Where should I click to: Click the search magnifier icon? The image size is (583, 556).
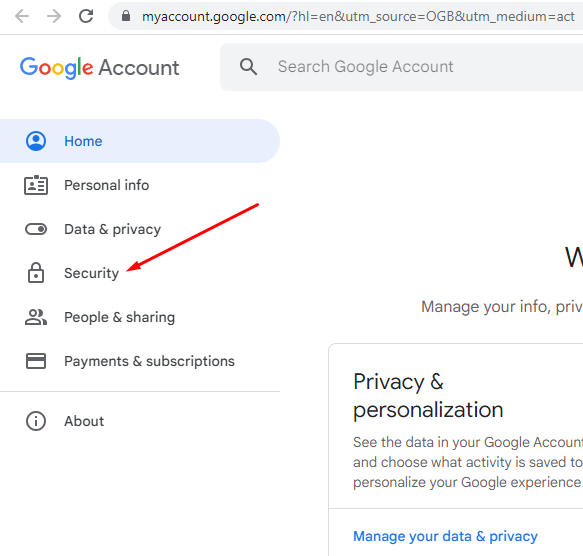[248, 67]
